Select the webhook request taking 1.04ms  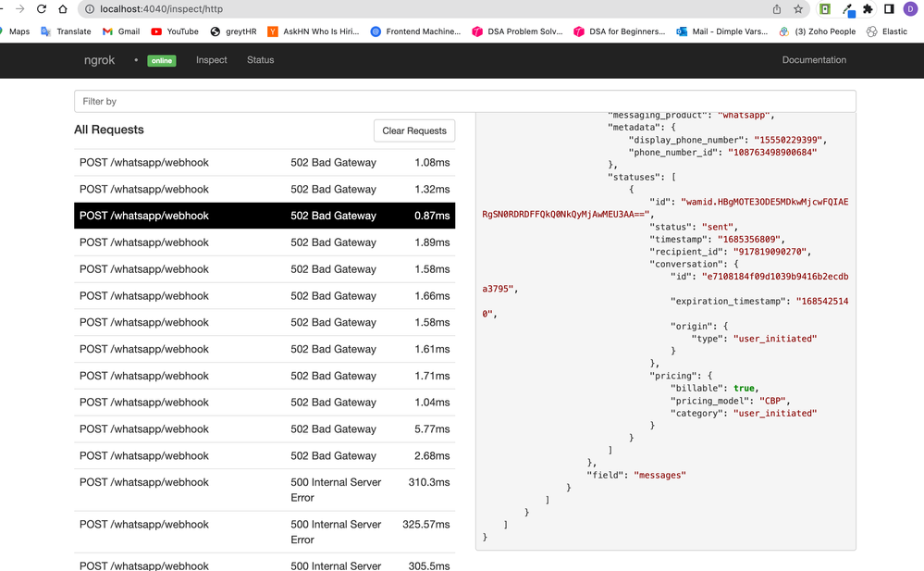coord(265,403)
